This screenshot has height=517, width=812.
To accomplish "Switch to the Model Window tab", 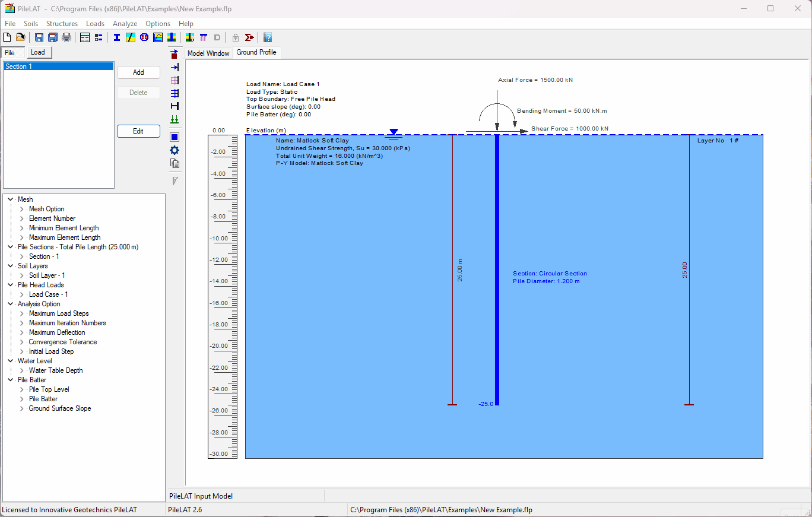I will click(x=208, y=52).
